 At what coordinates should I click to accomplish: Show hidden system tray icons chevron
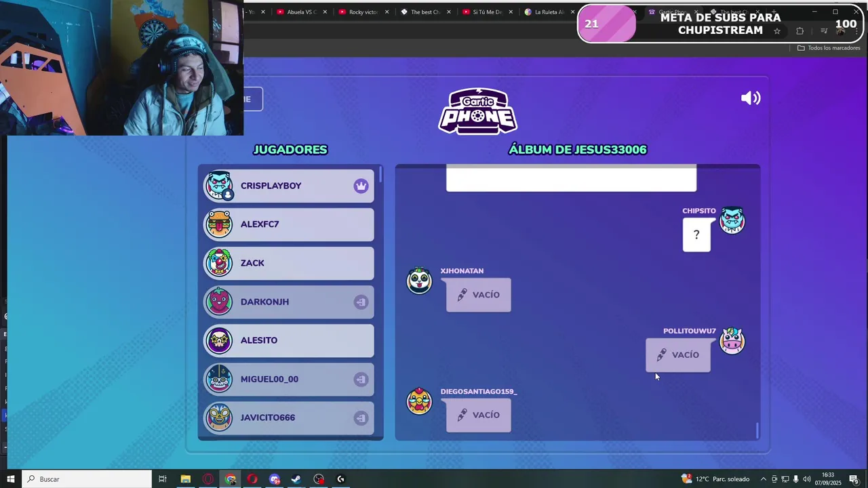[x=763, y=479]
